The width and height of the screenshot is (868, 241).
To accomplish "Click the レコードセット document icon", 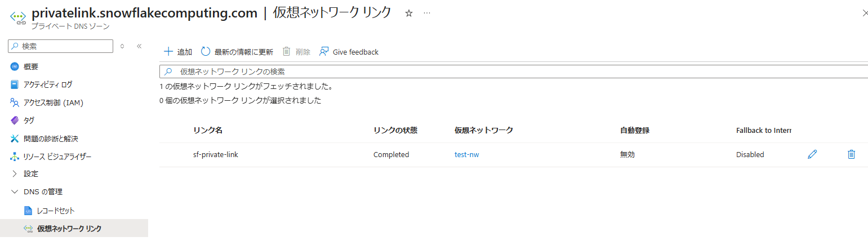I will click(28, 211).
